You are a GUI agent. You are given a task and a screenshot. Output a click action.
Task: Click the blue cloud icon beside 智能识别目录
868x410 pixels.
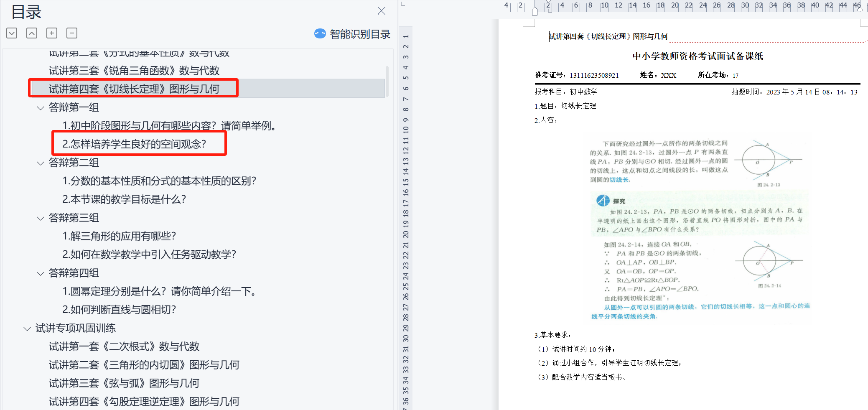(x=320, y=34)
